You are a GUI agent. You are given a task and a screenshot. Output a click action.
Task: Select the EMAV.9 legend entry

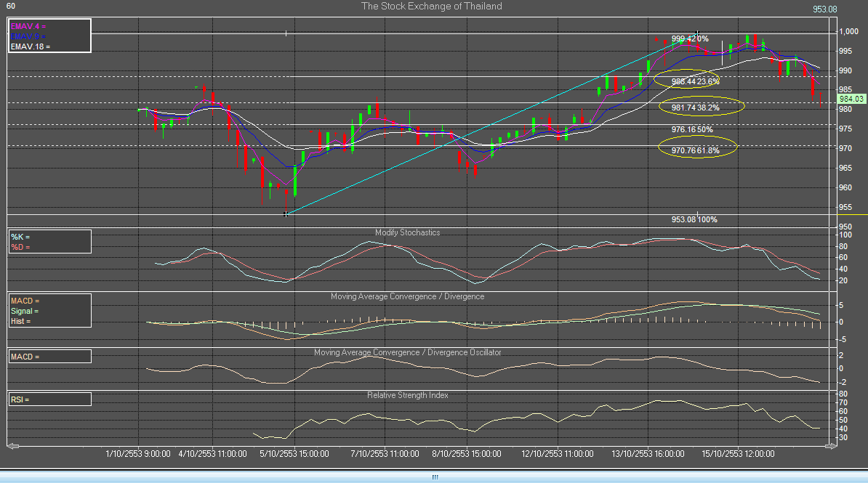tap(28, 36)
